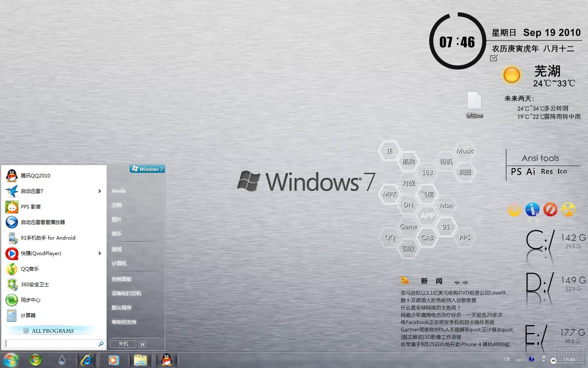This screenshot has height=368, width=588.
Task: Click the search magnifier in Start menu
Action: [x=101, y=344]
